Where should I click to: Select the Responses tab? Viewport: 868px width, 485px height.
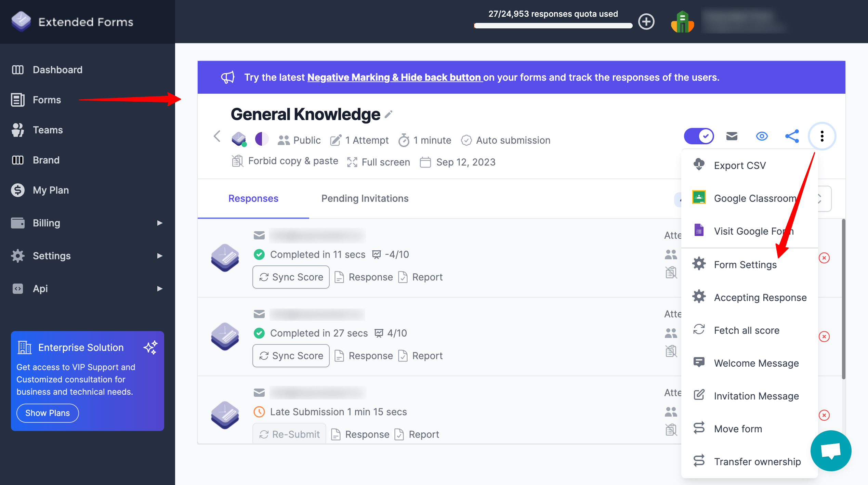click(x=253, y=198)
